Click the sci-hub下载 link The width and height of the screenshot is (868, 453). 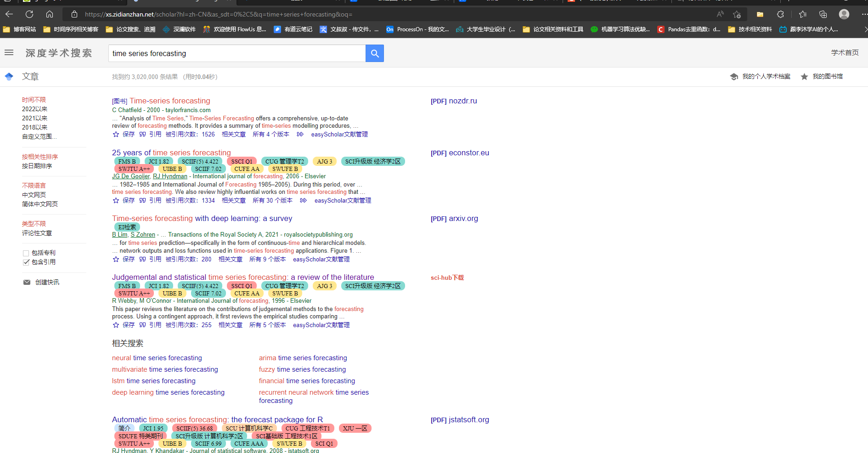pos(447,277)
